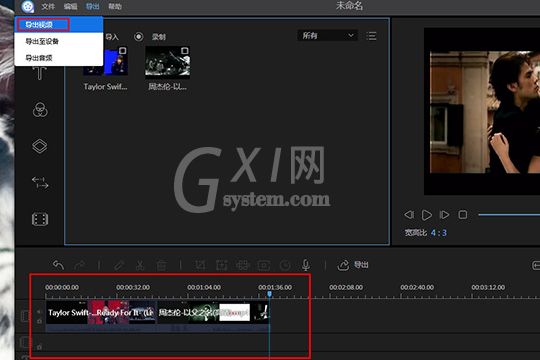Image resolution: width=540 pixels, height=360 pixels.
Task: Open the Filters panel (three circles icon)
Action: coord(40,110)
